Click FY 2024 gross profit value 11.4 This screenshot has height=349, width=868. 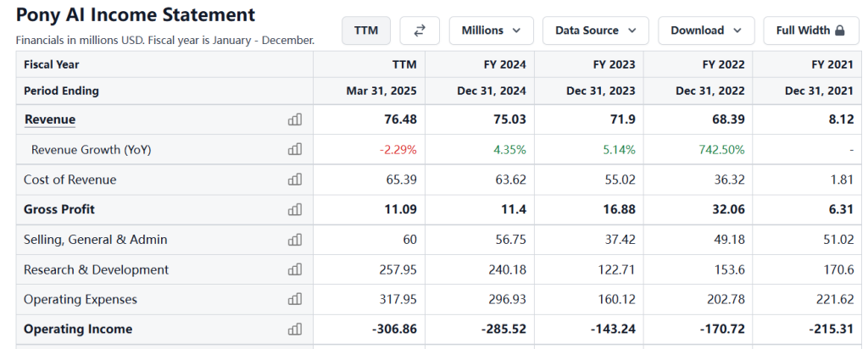click(x=515, y=209)
